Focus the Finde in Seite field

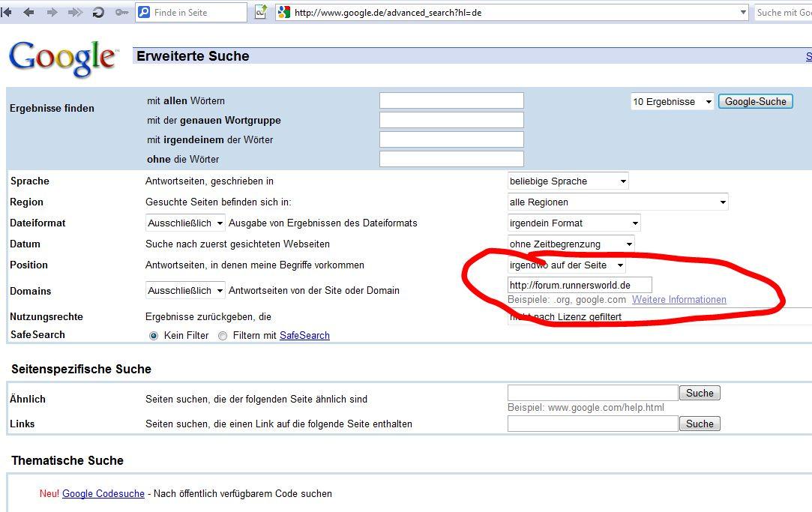click(x=191, y=13)
